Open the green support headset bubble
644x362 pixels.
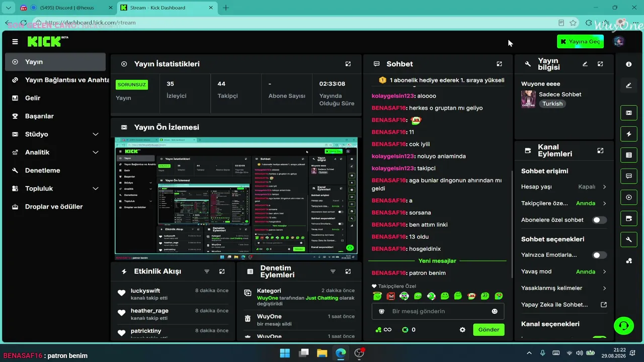pyautogui.click(x=624, y=326)
